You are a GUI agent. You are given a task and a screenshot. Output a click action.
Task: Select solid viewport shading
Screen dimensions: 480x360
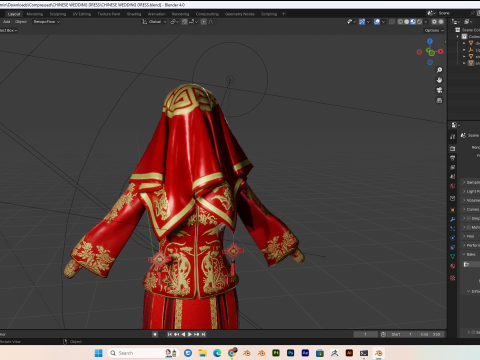point(407,22)
